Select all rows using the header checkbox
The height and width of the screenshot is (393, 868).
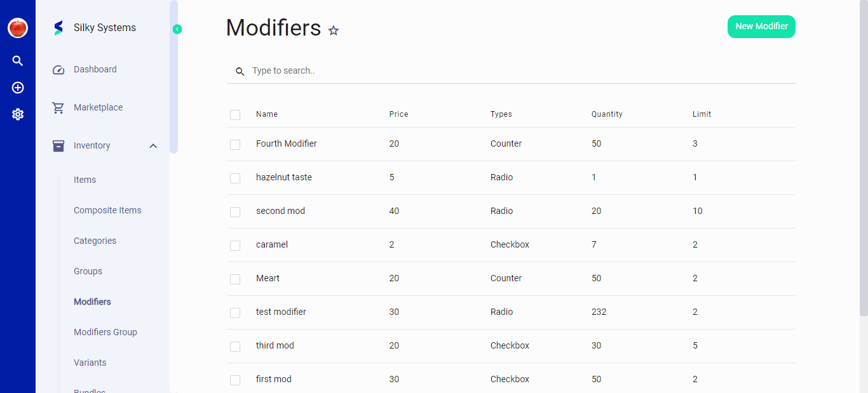pos(235,115)
